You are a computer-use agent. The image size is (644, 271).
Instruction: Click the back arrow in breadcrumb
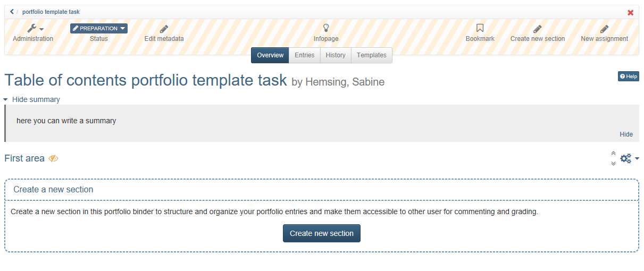tap(12, 12)
